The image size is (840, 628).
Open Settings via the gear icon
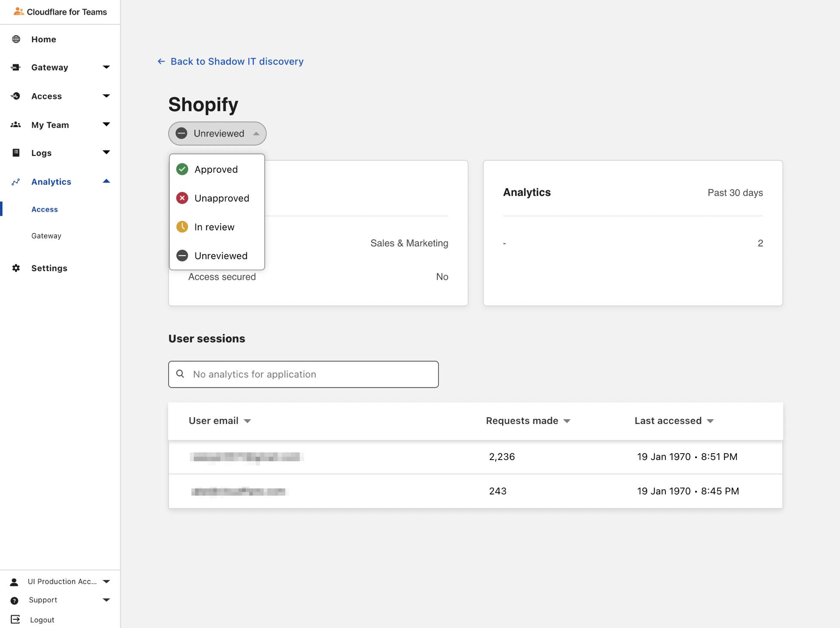coord(16,268)
